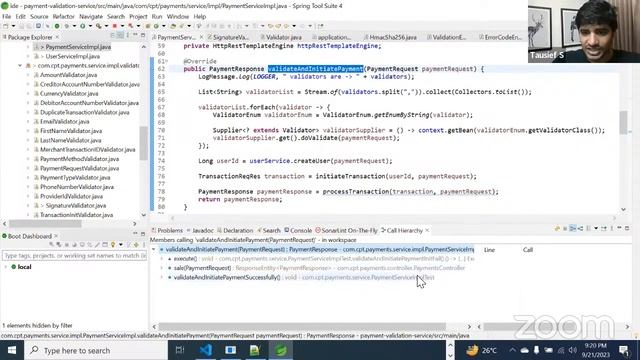This screenshot has width=640, height=360.
Task: Open the Navigate menu
Action: click(x=91, y=16)
